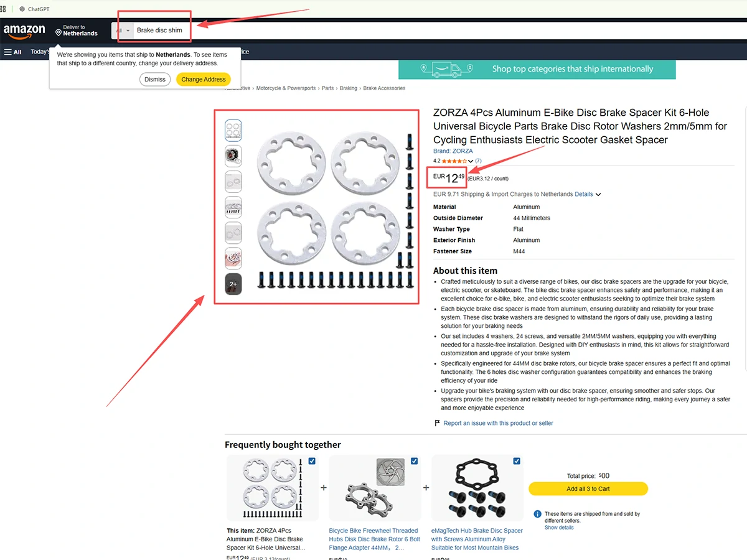
Task: Click Add all 3 to Cart
Action: pos(588,489)
